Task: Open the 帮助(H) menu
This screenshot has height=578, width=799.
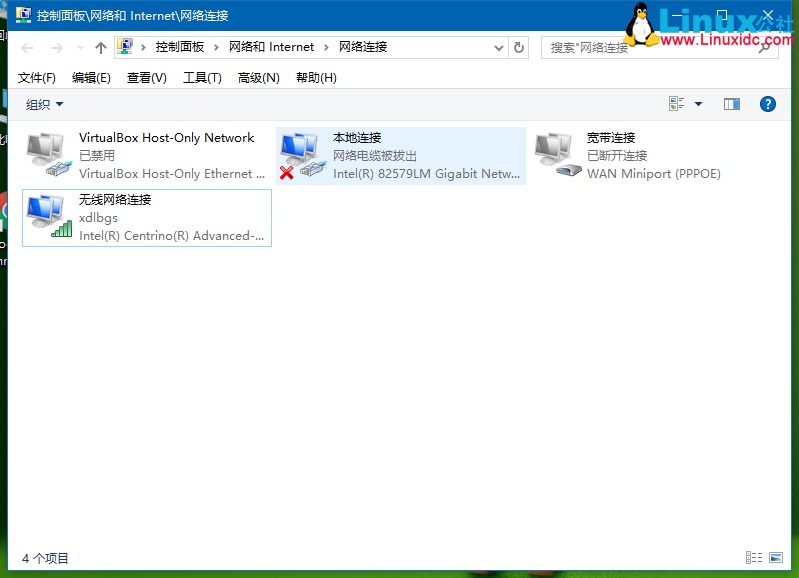Action: click(316, 78)
